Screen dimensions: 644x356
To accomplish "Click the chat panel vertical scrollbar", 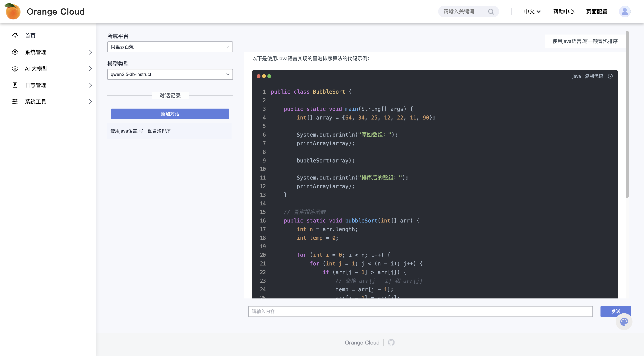I will point(627,114).
